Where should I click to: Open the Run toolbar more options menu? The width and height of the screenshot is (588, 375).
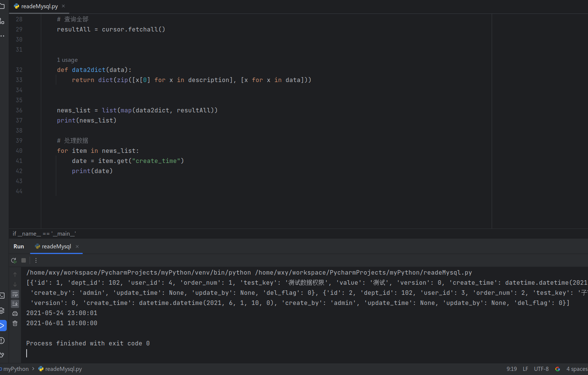(x=36, y=260)
